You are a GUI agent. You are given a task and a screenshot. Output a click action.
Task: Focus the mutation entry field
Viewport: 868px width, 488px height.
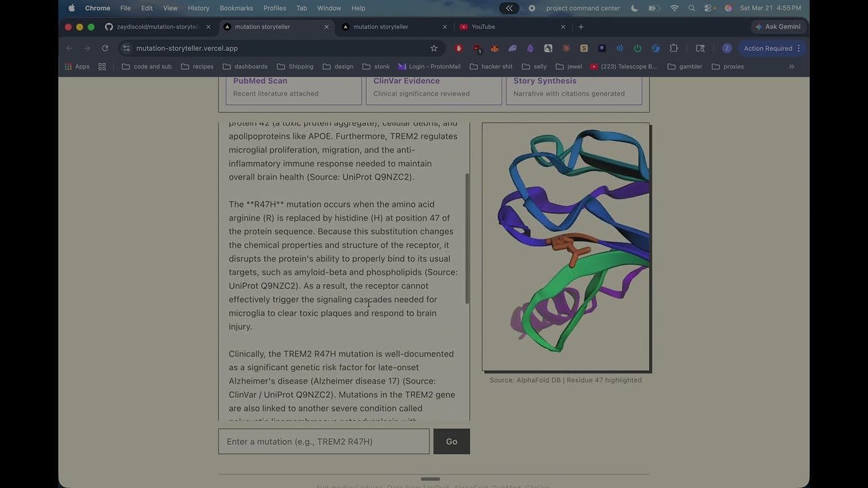(323, 441)
